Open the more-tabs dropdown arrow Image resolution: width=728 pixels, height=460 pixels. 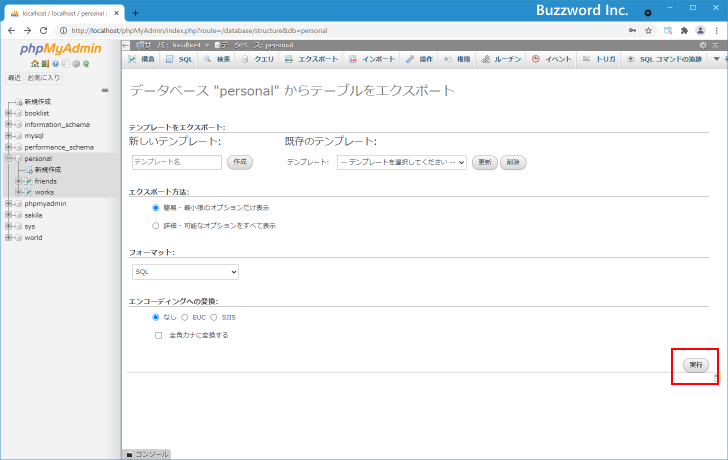[x=716, y=59]
